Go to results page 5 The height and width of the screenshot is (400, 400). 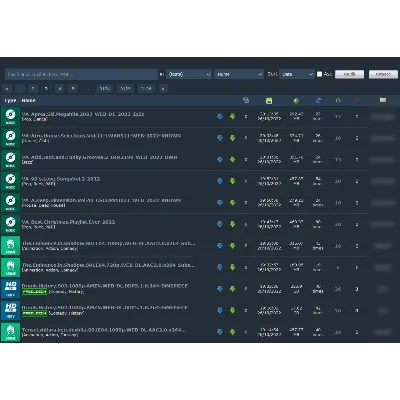click(x=73, y=89)
